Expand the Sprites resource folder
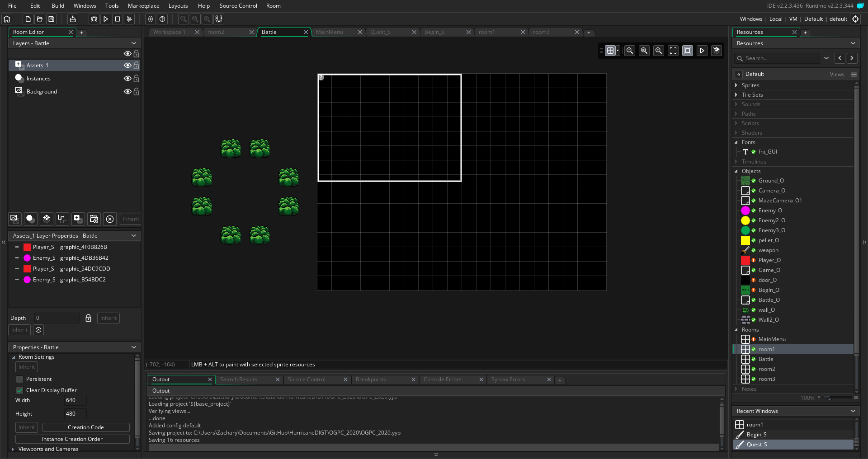Image resolution: width=868 pixels, height=459 pixels. pos(736,85)
